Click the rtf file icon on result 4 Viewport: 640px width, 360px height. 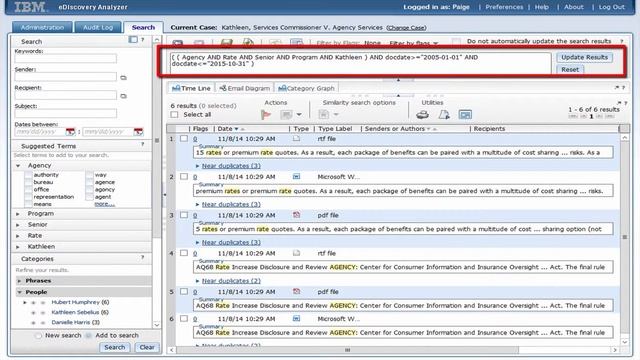[296, 253]
